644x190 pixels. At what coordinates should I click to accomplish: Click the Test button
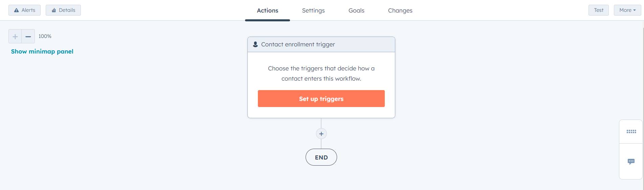pos(598,10)
